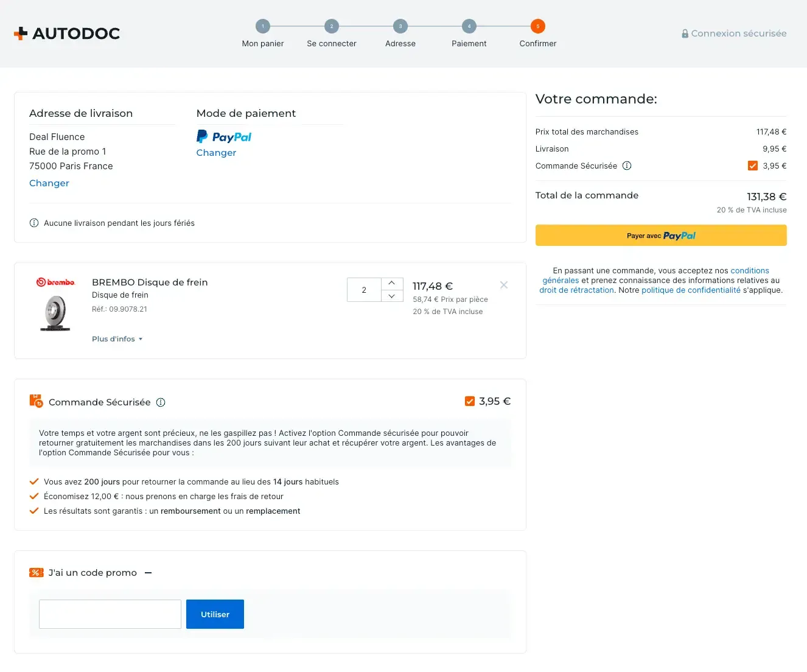The image size is (807, 672).
Task: Click Payer avec PayPal button
Action: point(661,236)
